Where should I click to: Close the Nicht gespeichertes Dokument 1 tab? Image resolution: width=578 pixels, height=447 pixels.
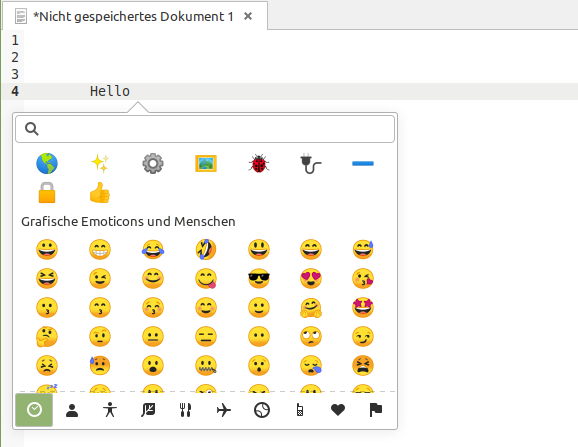tap(248, 16)
